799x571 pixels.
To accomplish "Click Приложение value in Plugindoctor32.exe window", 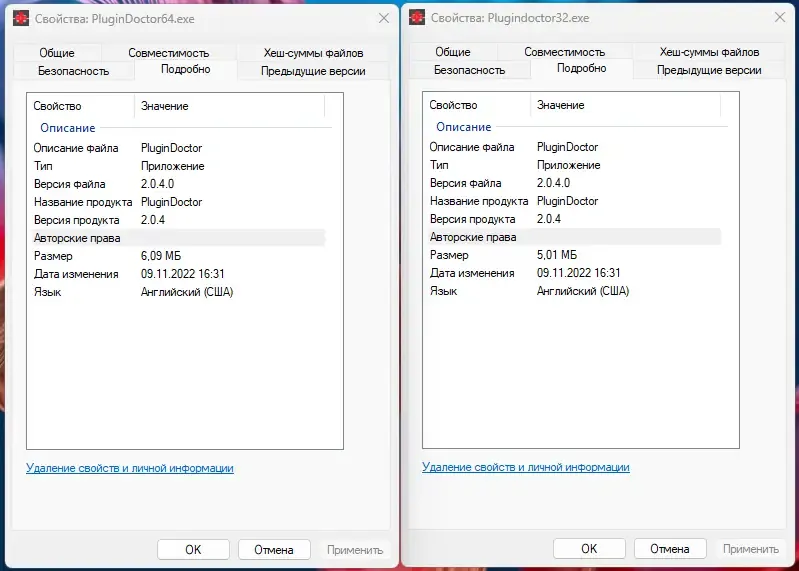I will pyautogui.click(x=569, y=165).
